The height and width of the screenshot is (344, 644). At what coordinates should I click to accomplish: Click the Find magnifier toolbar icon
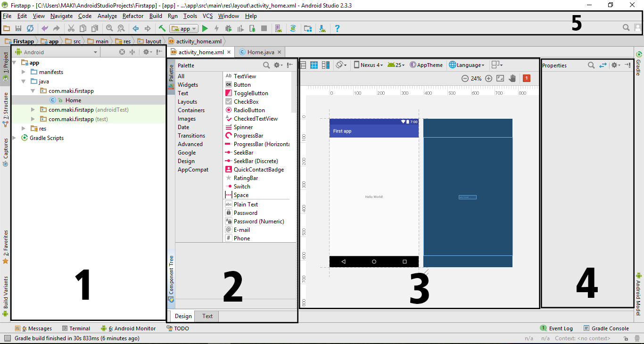(x=109, y=28)
